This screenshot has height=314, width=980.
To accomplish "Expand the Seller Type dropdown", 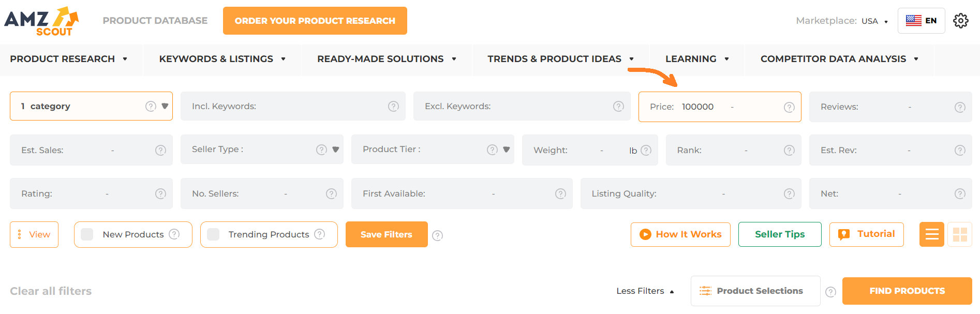I will [x=335, y=149].
